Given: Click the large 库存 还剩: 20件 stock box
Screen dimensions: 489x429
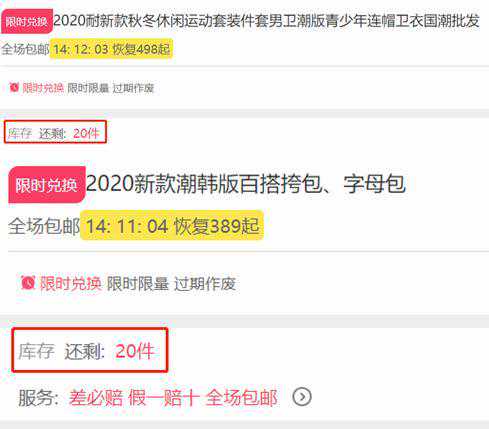Looking at the screenshot, I should (89, 350).
